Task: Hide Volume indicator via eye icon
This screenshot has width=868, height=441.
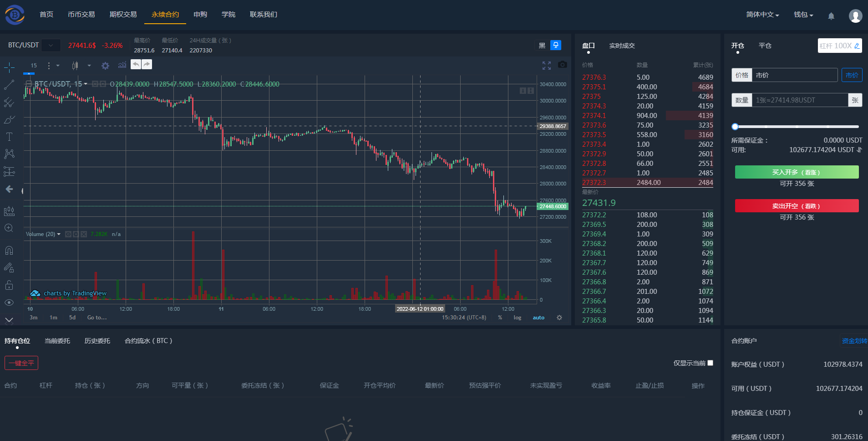Action: tap(68, 234)
